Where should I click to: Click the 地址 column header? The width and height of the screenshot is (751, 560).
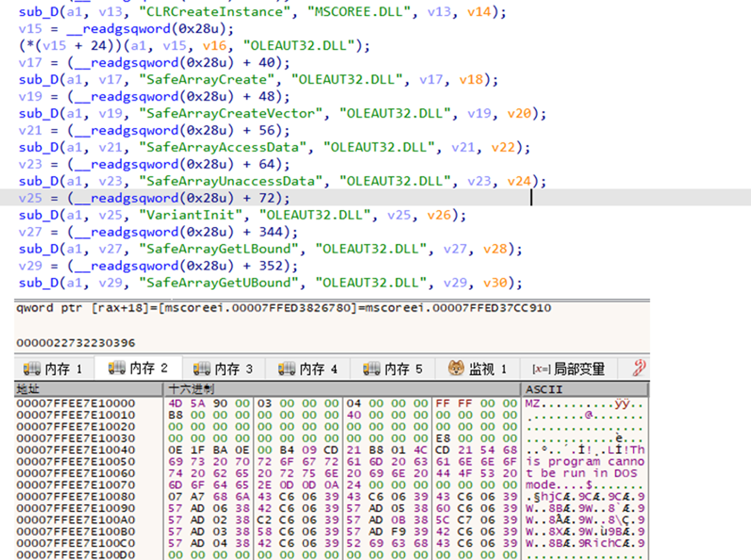(x=89, y=389)
